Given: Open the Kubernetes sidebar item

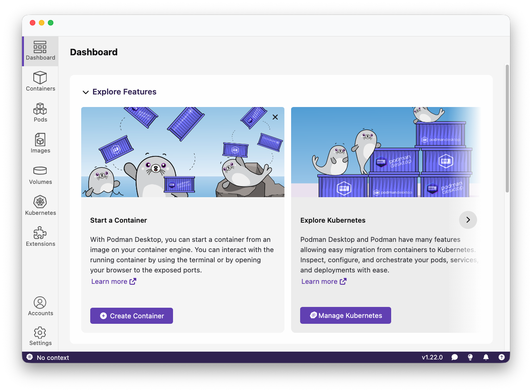Looking at the screenshot, I should pyautogui.click(x=40, y=206).
